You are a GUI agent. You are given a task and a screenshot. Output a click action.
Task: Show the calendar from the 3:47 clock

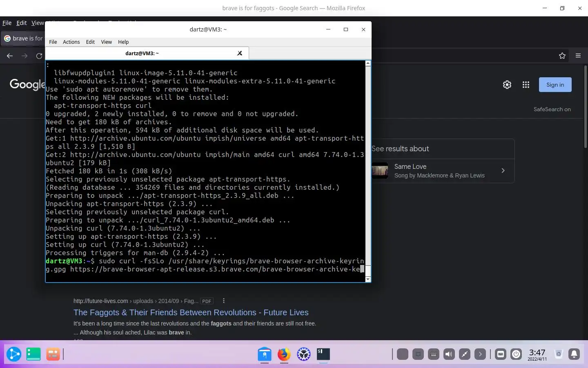pos(537,354)
